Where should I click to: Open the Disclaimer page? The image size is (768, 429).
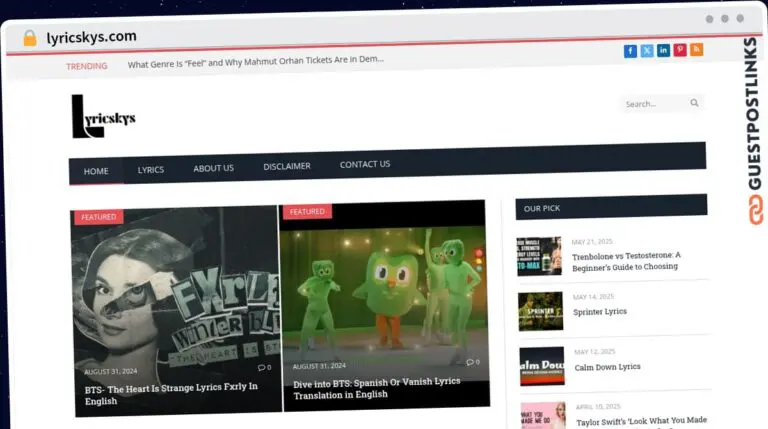(x=286, y=166)
